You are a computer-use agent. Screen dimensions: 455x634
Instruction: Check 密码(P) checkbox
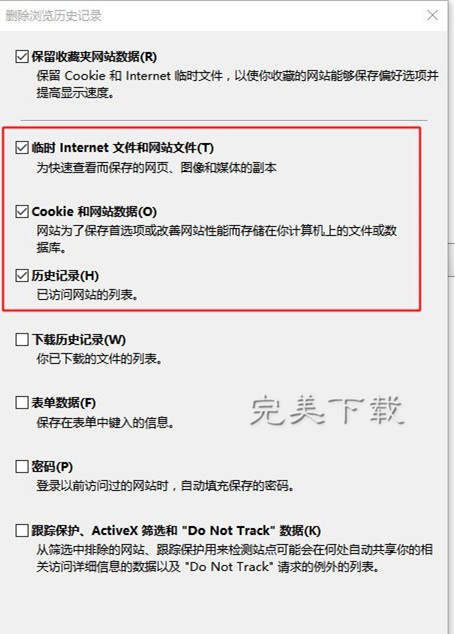click(22, 467)
